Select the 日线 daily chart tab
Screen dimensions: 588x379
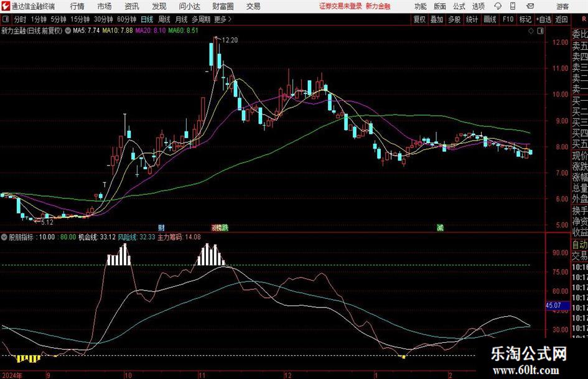[147, 19]
